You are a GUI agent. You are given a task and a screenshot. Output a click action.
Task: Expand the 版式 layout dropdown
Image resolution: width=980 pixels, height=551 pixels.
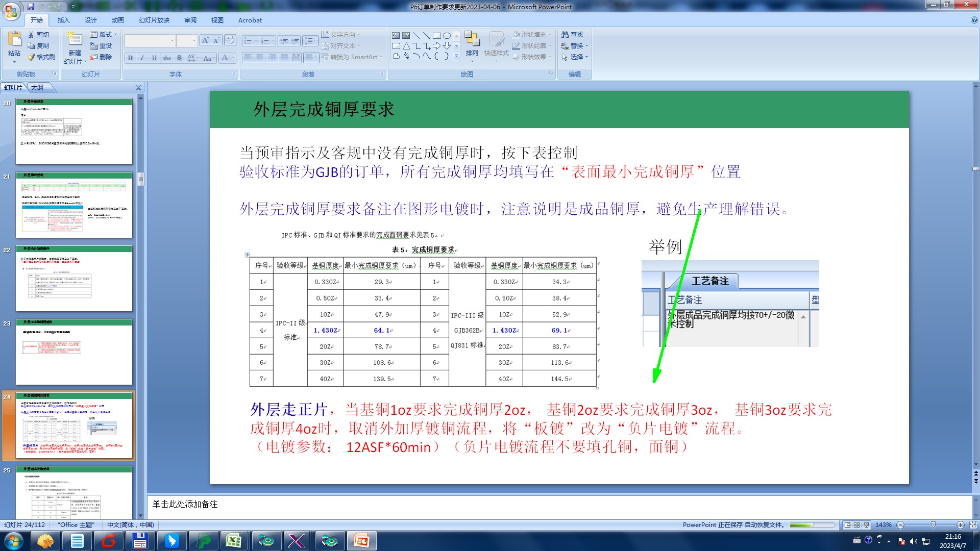point(104,35)
